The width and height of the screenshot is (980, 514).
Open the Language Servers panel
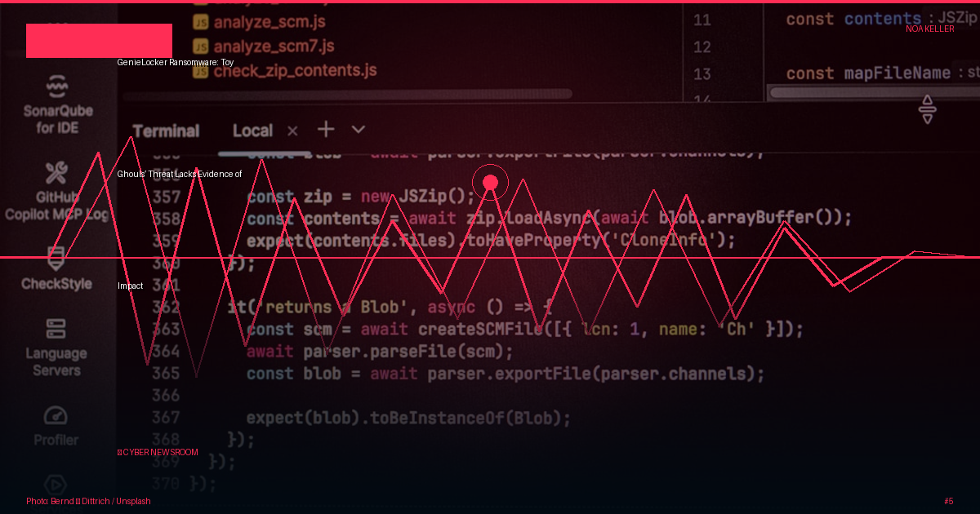pos(56,348)
